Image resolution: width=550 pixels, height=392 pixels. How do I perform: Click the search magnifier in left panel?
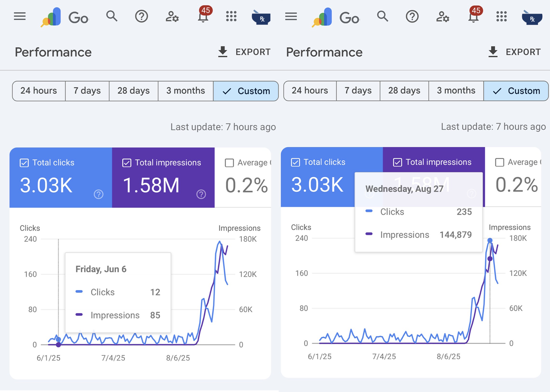coord(112,16)
